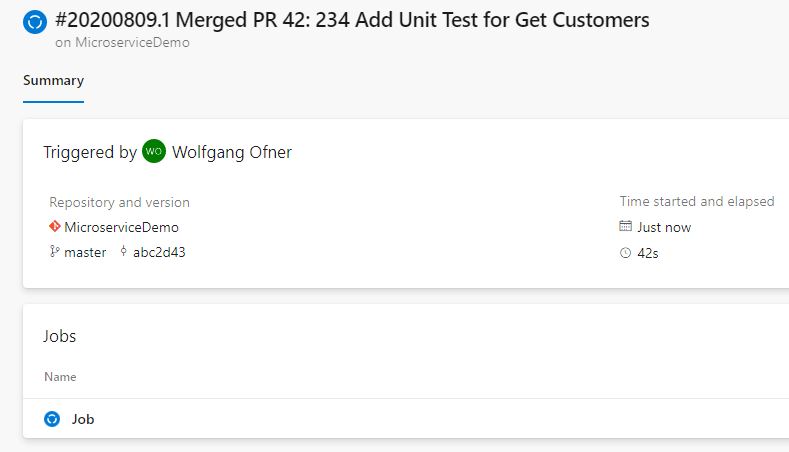Open the master branch link
The image size is (789, 452).
tap(85, 252)
